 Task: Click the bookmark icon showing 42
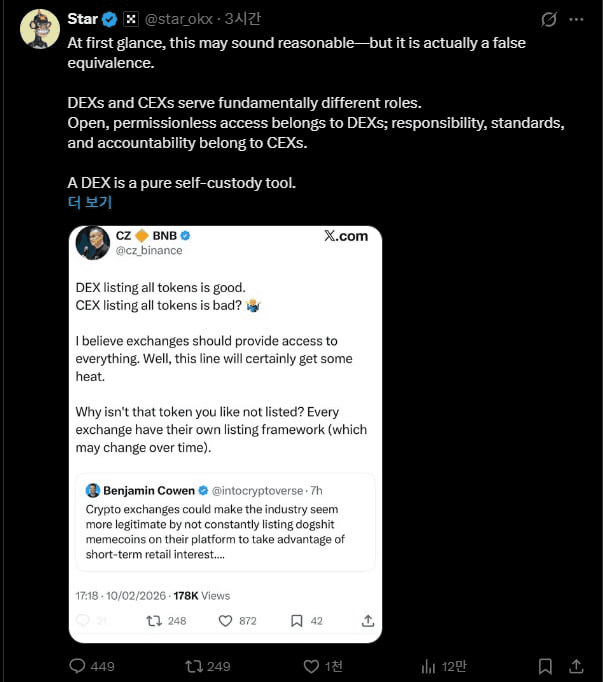(296, 621)
